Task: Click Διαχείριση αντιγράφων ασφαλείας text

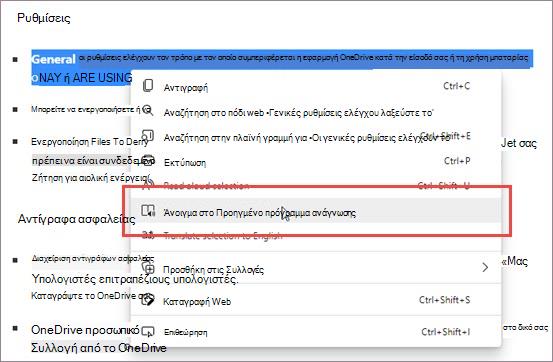Action: click(x=93, y=258)
